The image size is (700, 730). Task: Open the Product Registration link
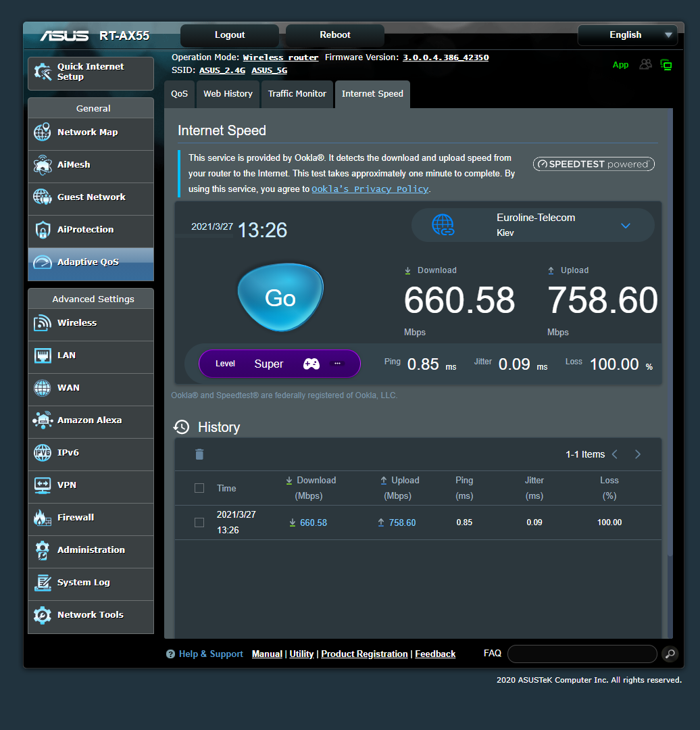click(364, 654)
